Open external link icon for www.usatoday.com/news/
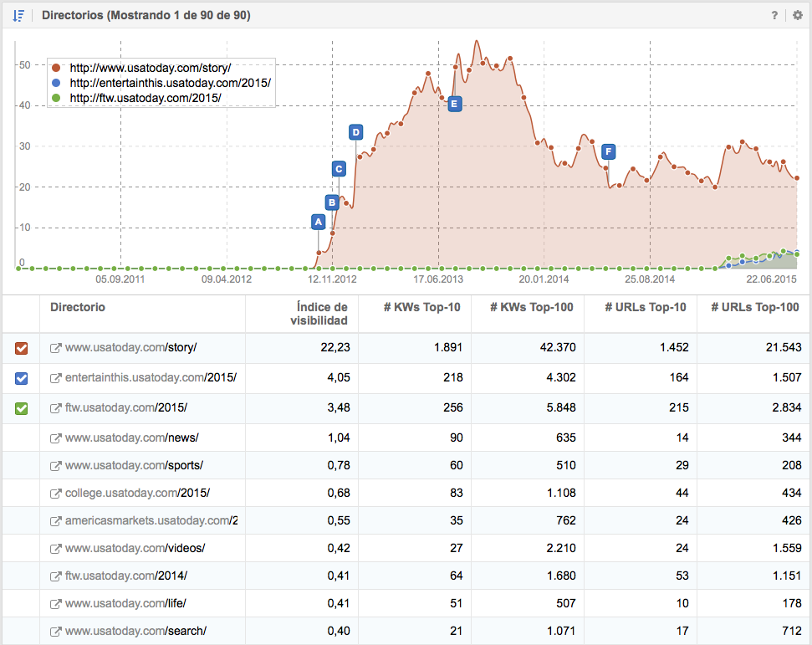The image size is (812, 645). pos(56,438)
